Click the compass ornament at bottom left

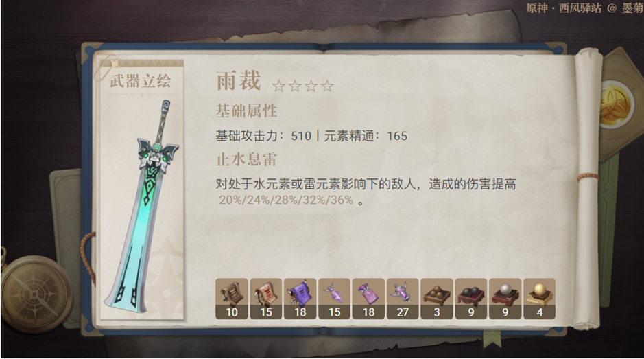[x=36, y=293]
